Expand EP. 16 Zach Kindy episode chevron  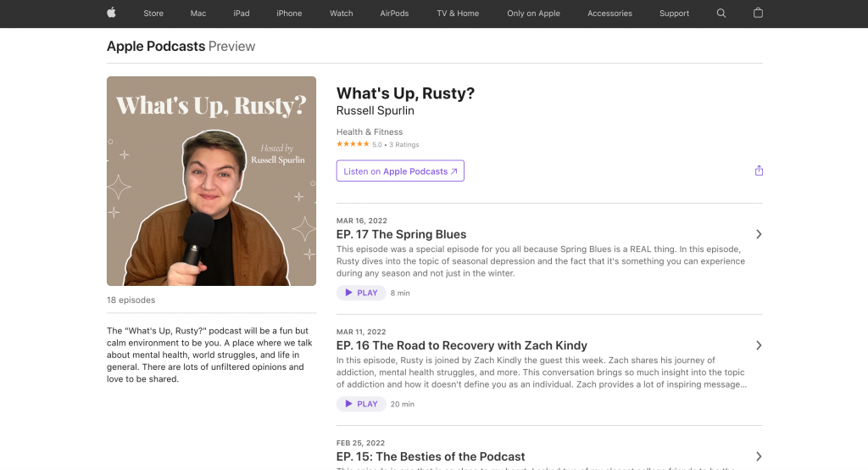(x=759, y=345)
